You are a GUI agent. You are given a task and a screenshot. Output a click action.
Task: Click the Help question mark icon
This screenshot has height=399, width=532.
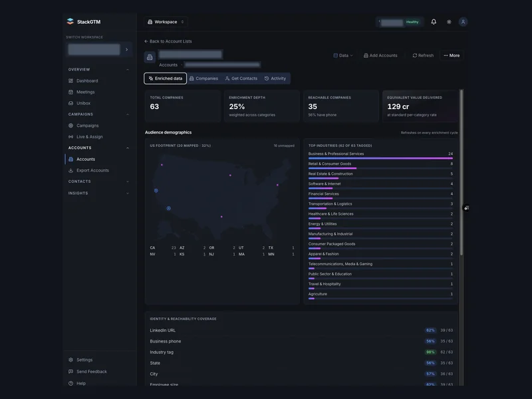click(71, 384)
